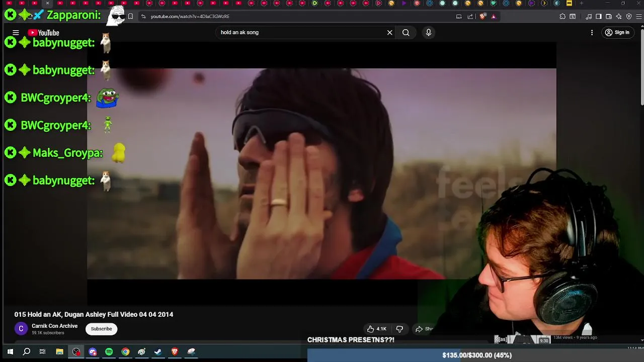Viewport: 644px width, 362px height.
Task: Go to the YouTube home logo
Action: coord(44,33)
